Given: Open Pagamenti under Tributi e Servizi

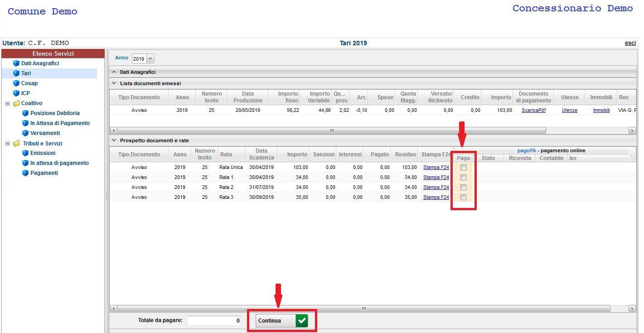Looking at the screenshot, I should pyautogui.click(x=44, y=173).
